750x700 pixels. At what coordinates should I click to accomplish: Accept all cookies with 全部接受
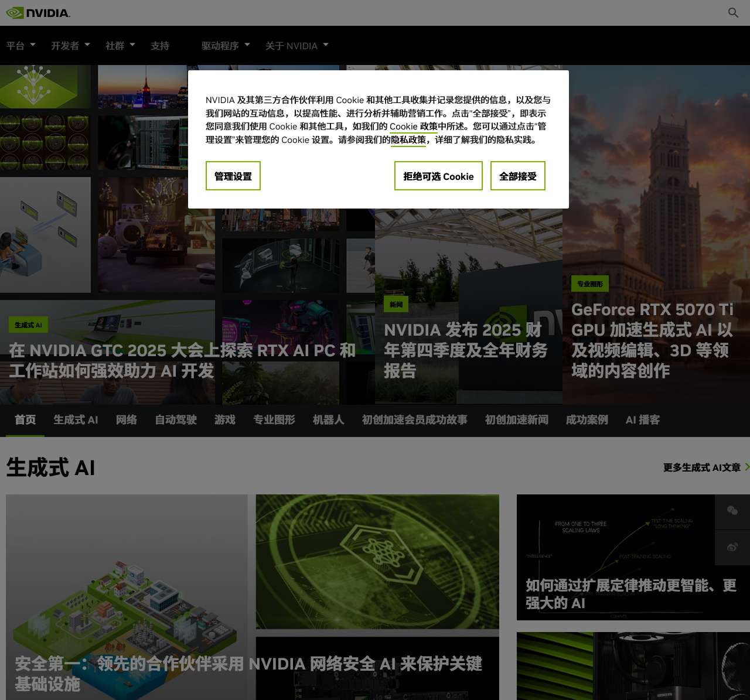[x=518, y=176]
